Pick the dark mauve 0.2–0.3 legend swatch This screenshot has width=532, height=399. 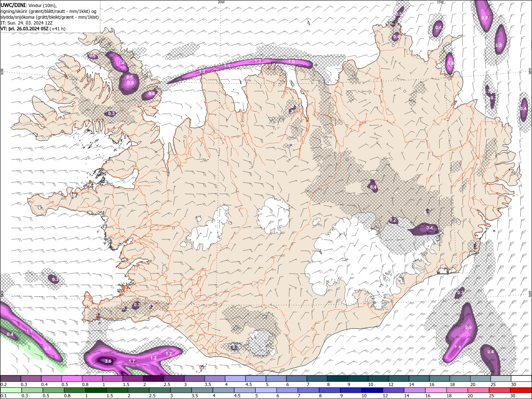(x=10, y=379)
